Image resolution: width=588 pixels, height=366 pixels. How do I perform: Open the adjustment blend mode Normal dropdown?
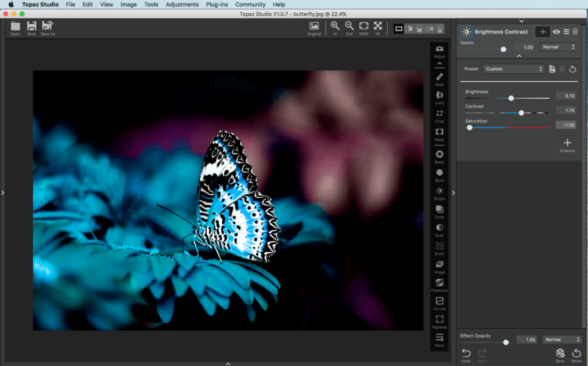coord(558,47)
